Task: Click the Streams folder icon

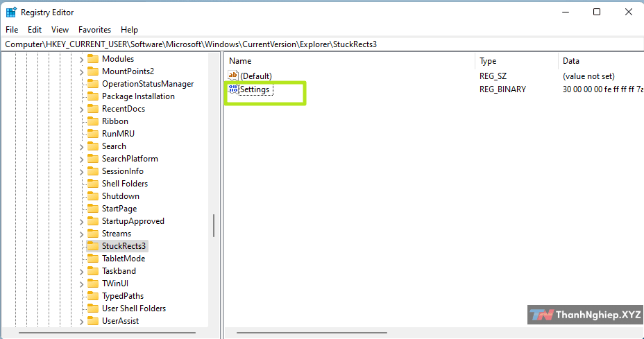Action: (x=93, y=233)
